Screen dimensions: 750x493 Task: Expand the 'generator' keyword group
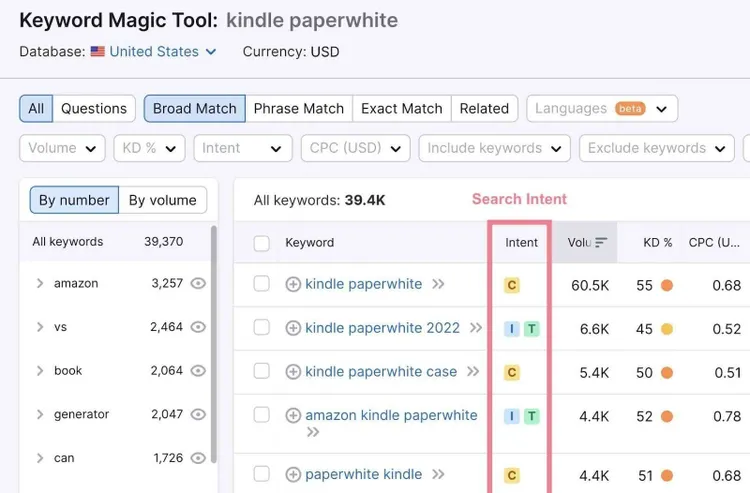[40, 414]
